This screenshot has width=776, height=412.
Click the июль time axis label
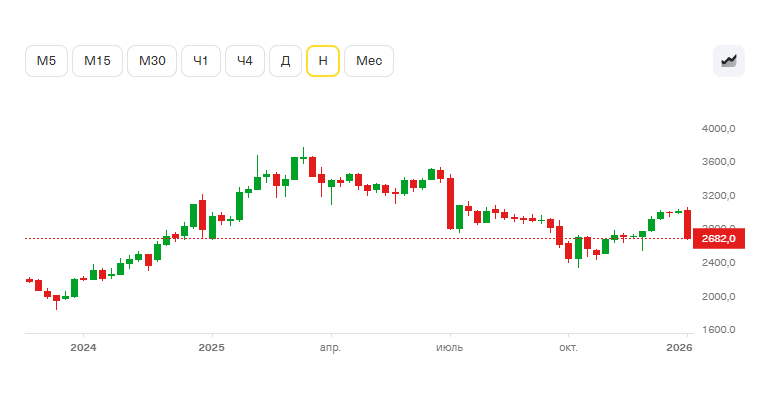click(x=450, y=348)
